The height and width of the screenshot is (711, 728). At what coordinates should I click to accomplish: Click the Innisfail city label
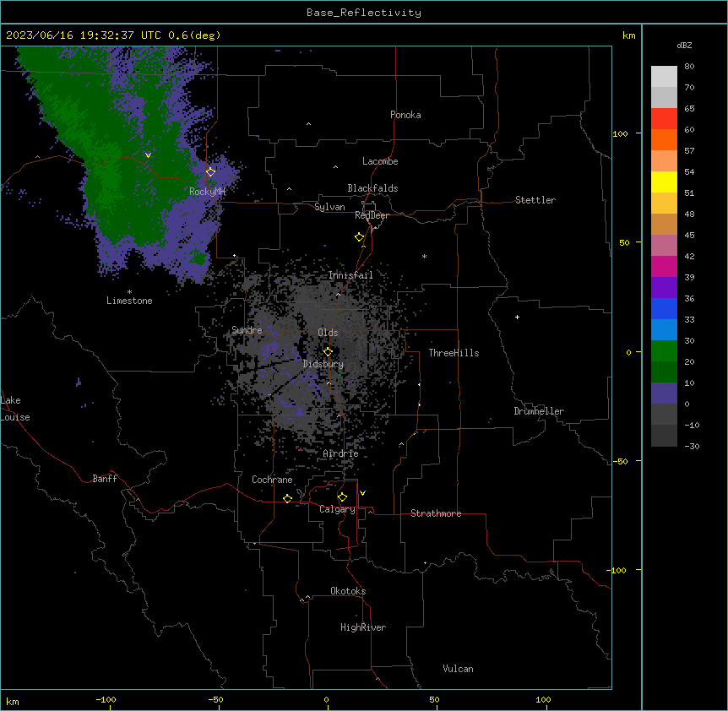tap(350, 275)
